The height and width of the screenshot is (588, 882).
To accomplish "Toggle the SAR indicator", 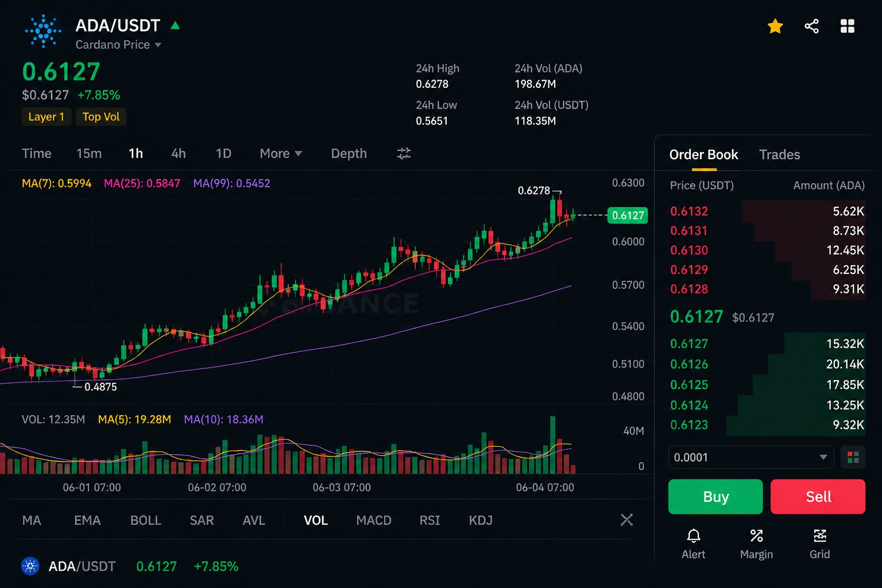I will tap(202, 520).
